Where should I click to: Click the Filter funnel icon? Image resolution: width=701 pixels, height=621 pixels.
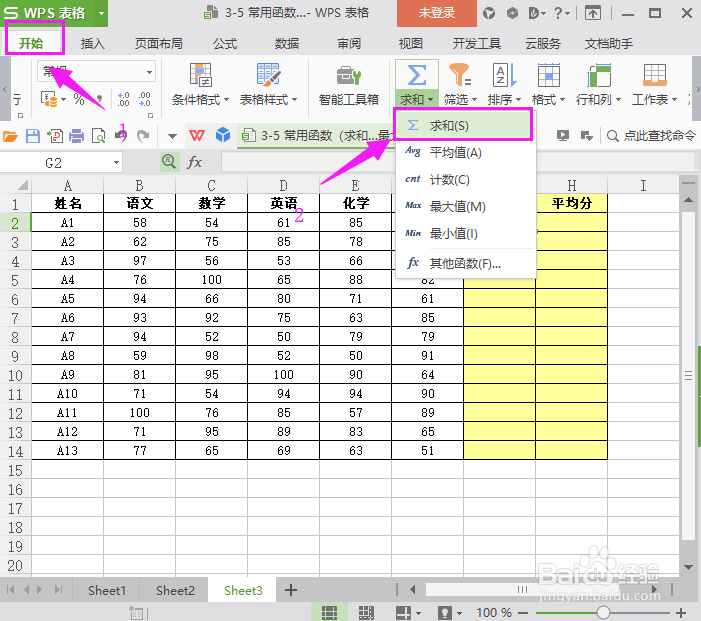[x=460, y=74]
